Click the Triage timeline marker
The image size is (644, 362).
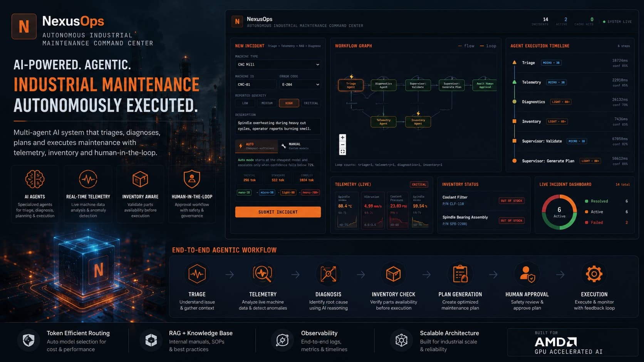point(514,62)
